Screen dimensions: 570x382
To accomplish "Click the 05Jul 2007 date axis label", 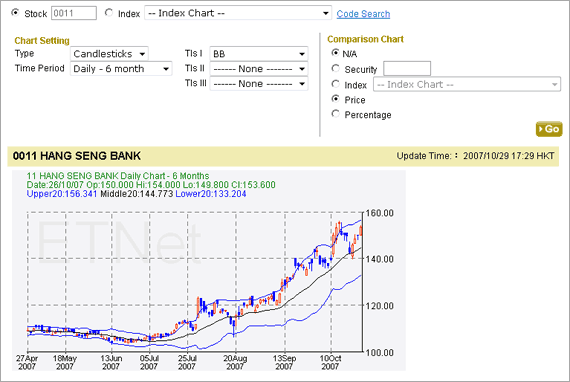I will tap(149, 362).
